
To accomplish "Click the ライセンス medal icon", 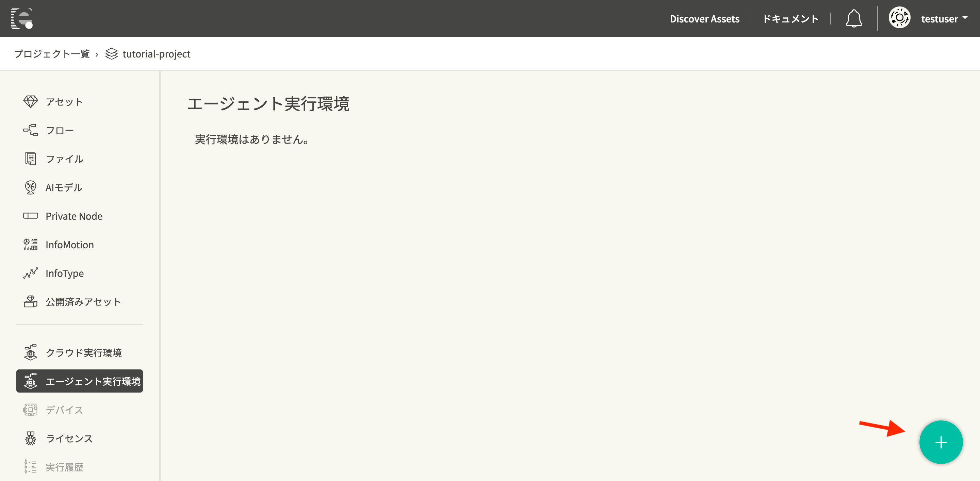I will point(30,438).
